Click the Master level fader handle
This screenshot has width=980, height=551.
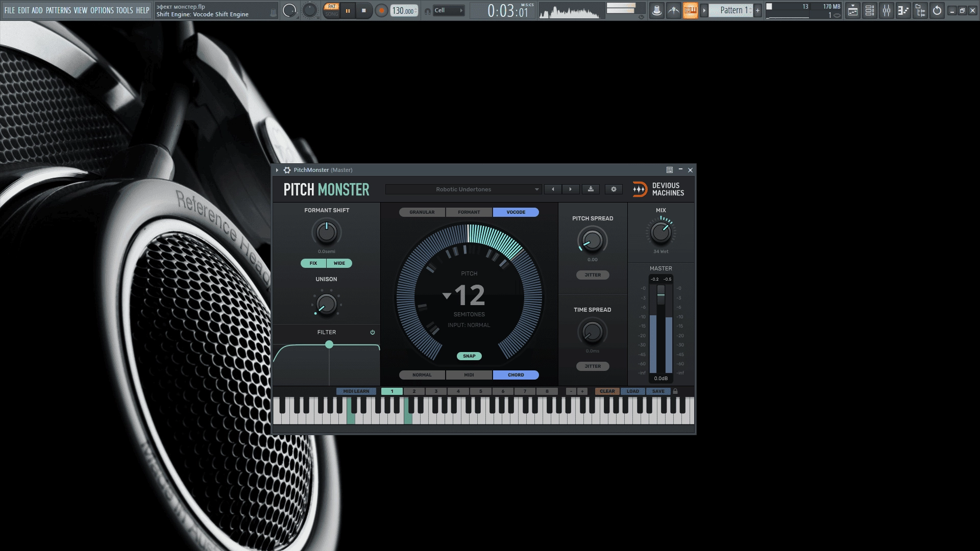point(661,294)
